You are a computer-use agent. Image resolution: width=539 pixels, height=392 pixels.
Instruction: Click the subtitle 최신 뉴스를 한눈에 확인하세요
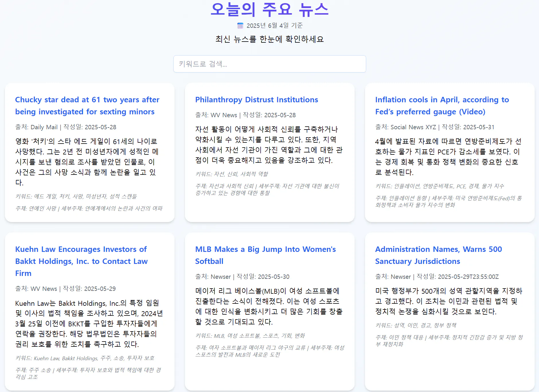pos(269,39)
